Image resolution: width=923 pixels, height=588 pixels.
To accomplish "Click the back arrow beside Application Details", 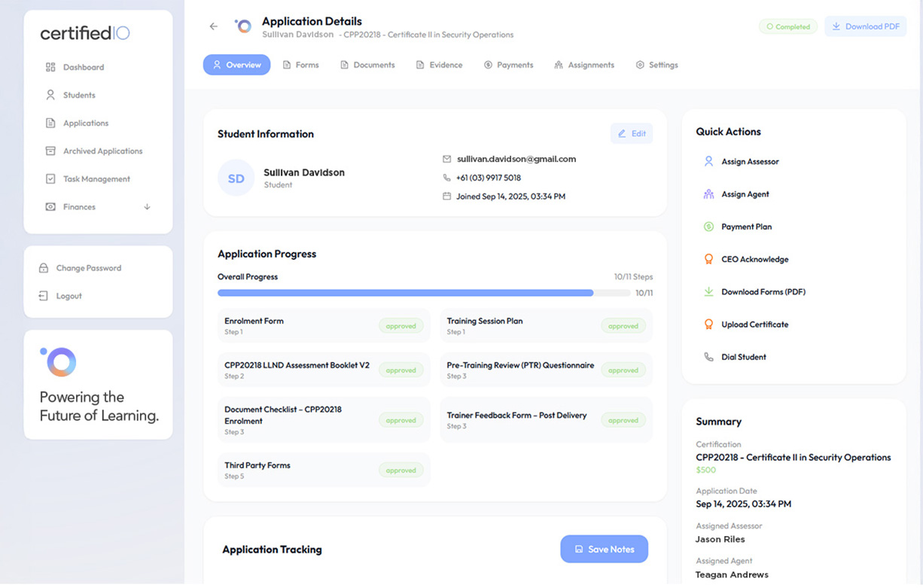I will point(214,26).
